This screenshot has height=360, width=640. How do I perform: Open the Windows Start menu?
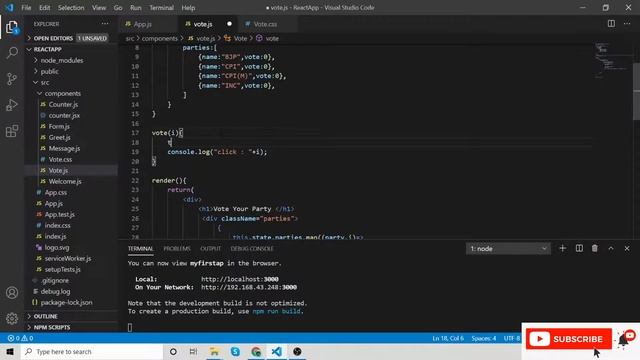tap(10, 351)
